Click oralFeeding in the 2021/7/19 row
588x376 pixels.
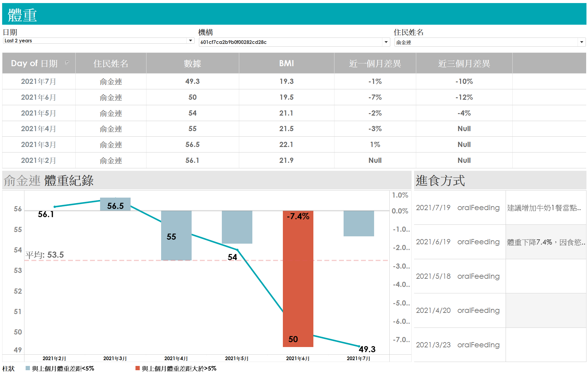pyautogui.click(x=478, y=208)
